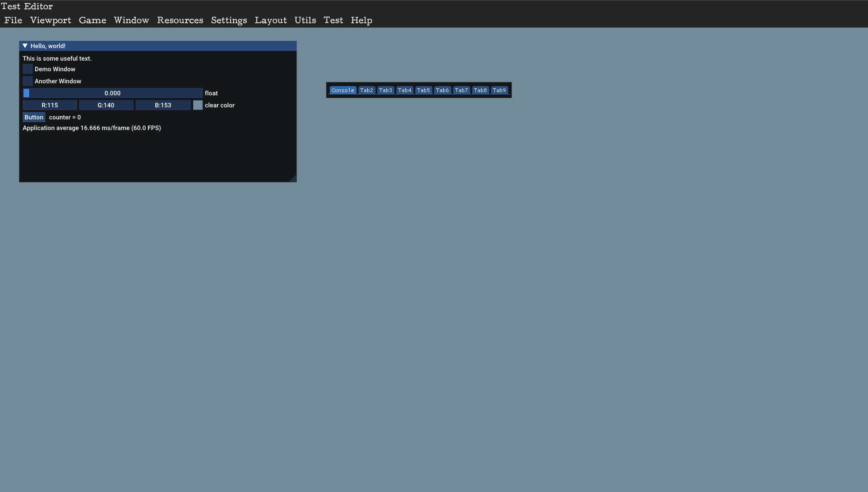Open the Viewport menu
Image resolution: width=868 pixels, height=492 pixels.
click(x=50, y=20)
